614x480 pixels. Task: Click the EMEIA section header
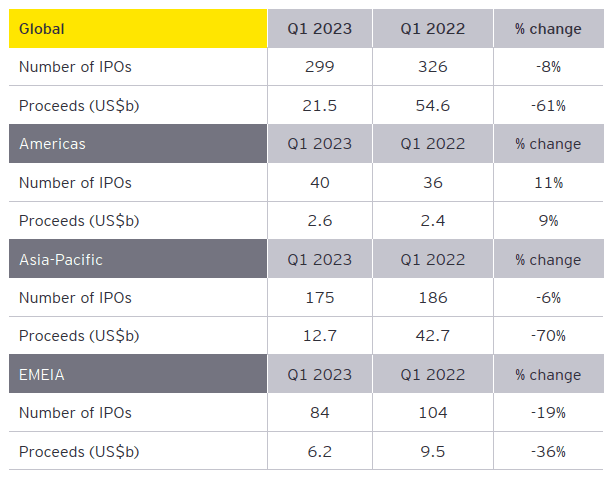[x=138, y=374]
